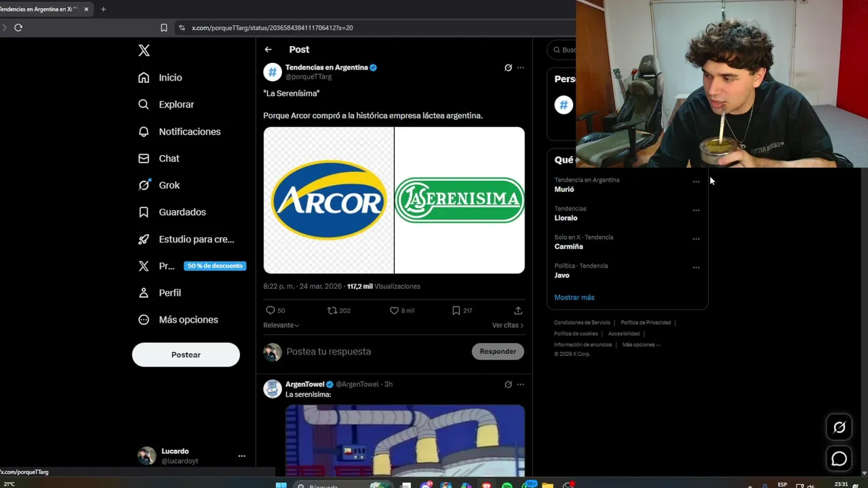Reload the page in browser
868x488 pixels.
[18, 28]
